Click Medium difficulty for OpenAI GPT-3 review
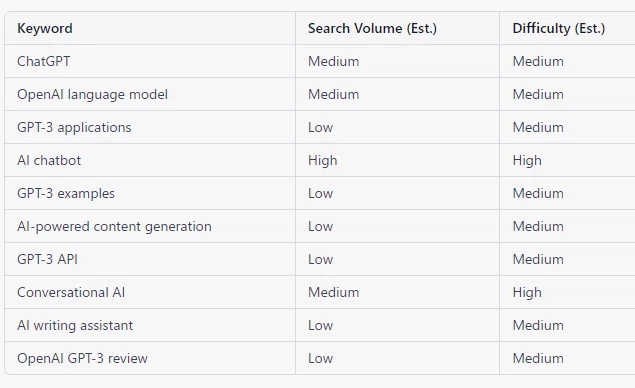The image size is (635, 388). coord(538,358)
